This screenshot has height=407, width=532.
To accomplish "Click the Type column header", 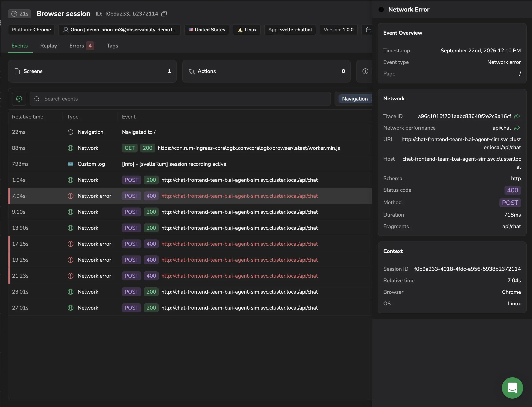I will [73, 117].
